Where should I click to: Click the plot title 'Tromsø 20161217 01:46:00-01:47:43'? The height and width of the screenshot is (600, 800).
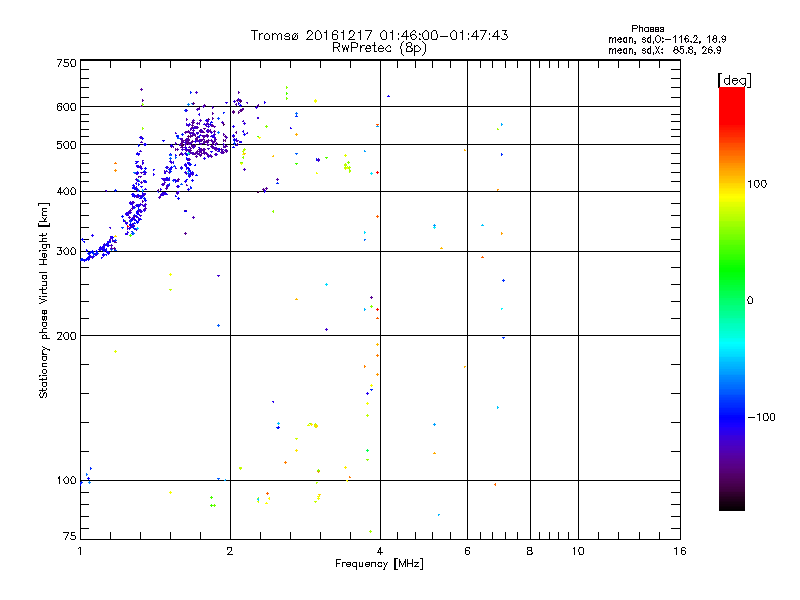coord(379,35)
